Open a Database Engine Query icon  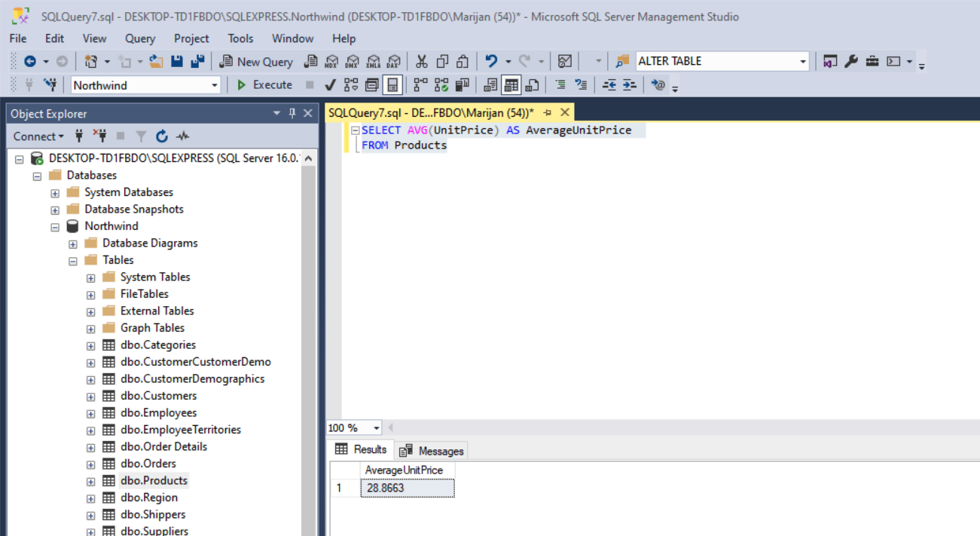click(310, 62)
